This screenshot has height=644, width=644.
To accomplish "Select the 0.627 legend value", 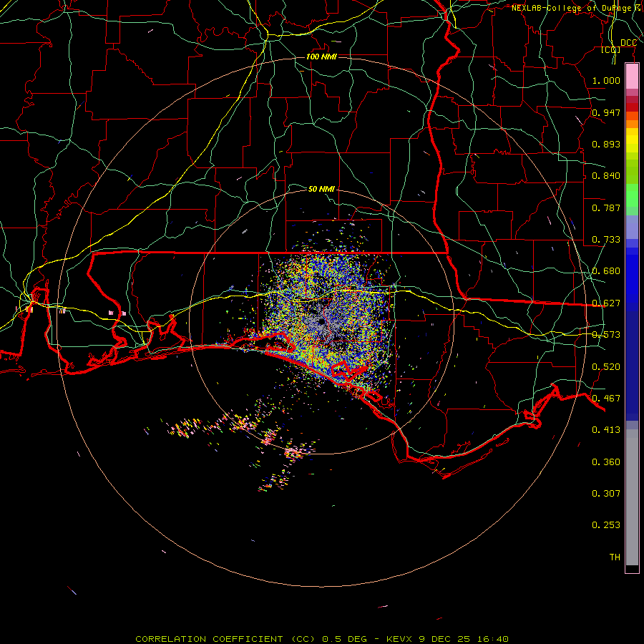I will point(606,303).
